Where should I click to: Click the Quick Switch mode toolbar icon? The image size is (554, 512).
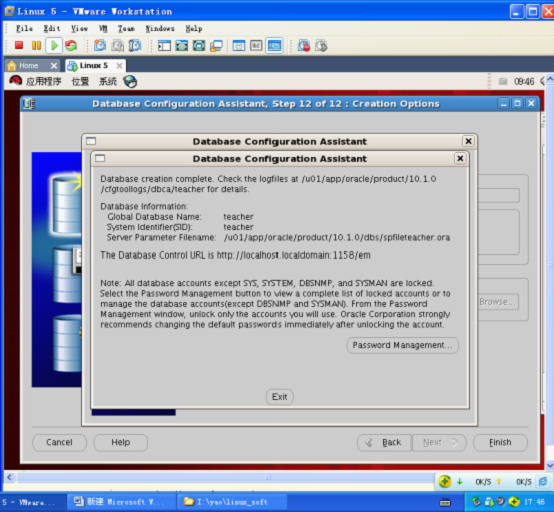click(x=199, y=46)
